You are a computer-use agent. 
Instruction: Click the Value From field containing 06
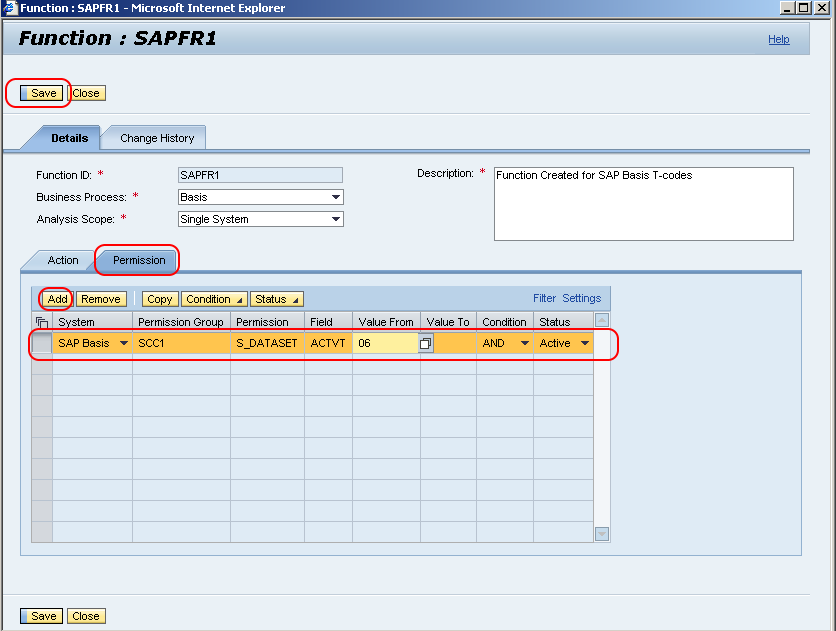tap(385, 343)
